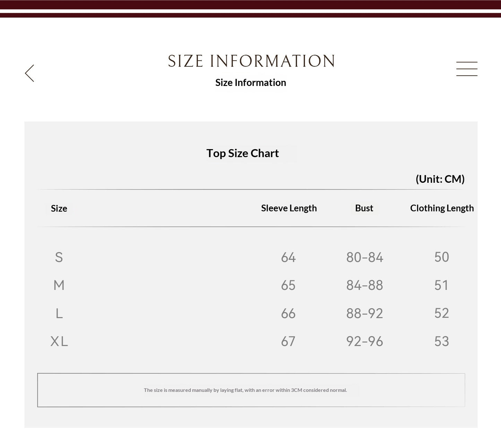This screenshot has width=501, height=448.
Task: Click the 80-84 bust value
Action: click(x=364, y=257)
